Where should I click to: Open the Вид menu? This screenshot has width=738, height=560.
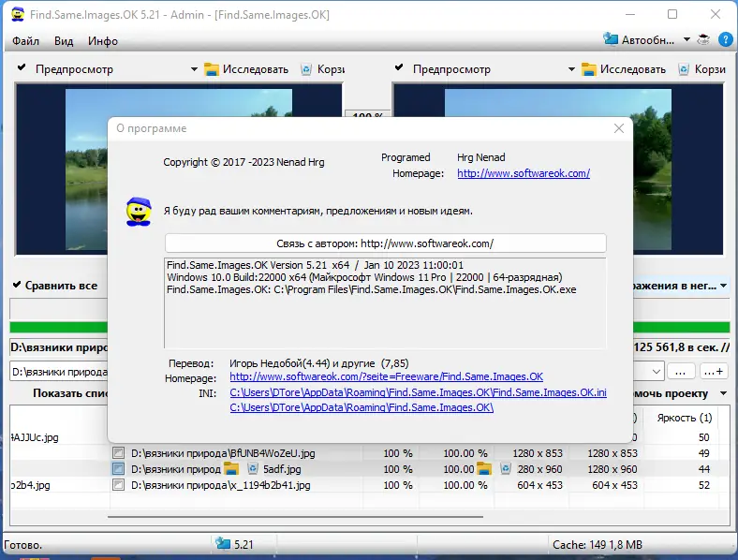pos(64,41)
